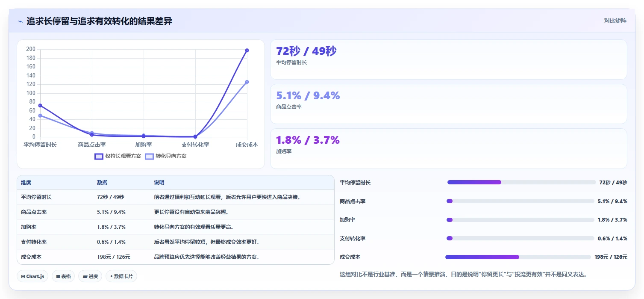Click the light-line data point at 成交成本
Viewport: 644px width, 299px height.
(x=247, y=82)
